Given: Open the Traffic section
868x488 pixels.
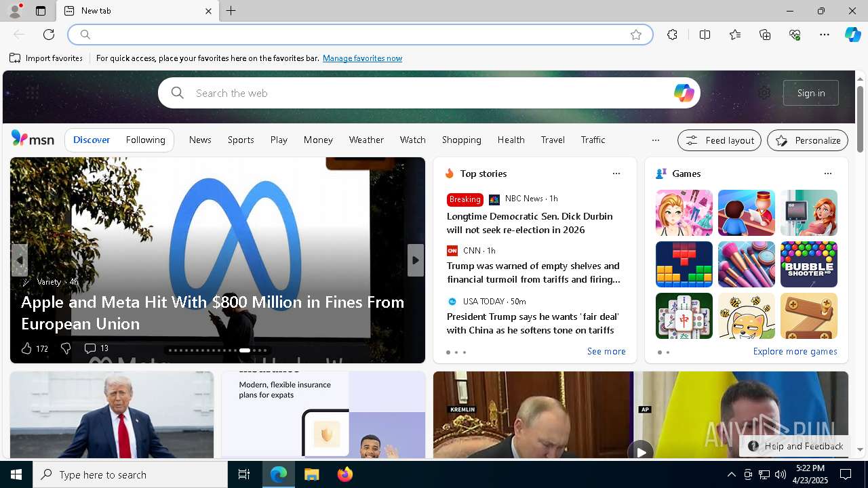Looking at the screenshot, I should [593, 140].
